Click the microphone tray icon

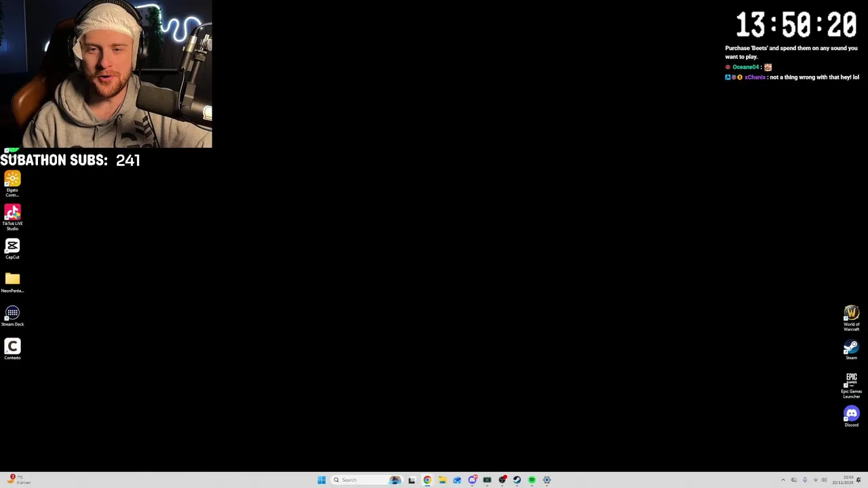click(805, 480)
